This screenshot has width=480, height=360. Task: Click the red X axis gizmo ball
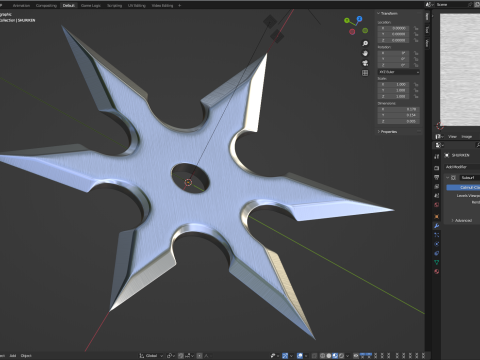(352, 32)
